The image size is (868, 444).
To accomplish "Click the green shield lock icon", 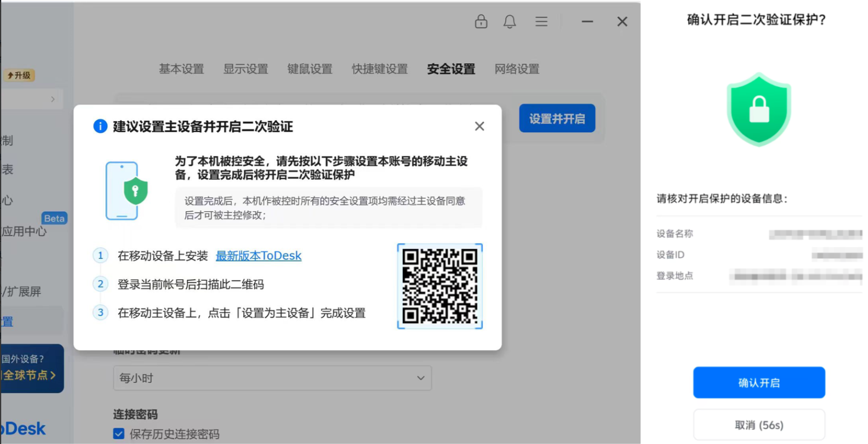I will point(759,109).
